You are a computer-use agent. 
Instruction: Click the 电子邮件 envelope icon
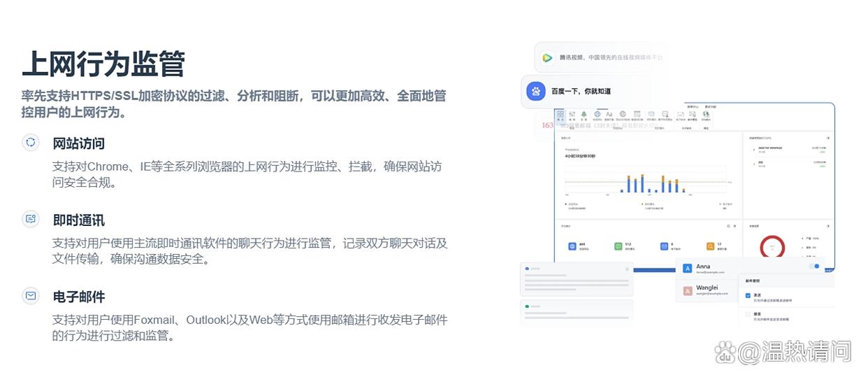[x=31, y=295]
